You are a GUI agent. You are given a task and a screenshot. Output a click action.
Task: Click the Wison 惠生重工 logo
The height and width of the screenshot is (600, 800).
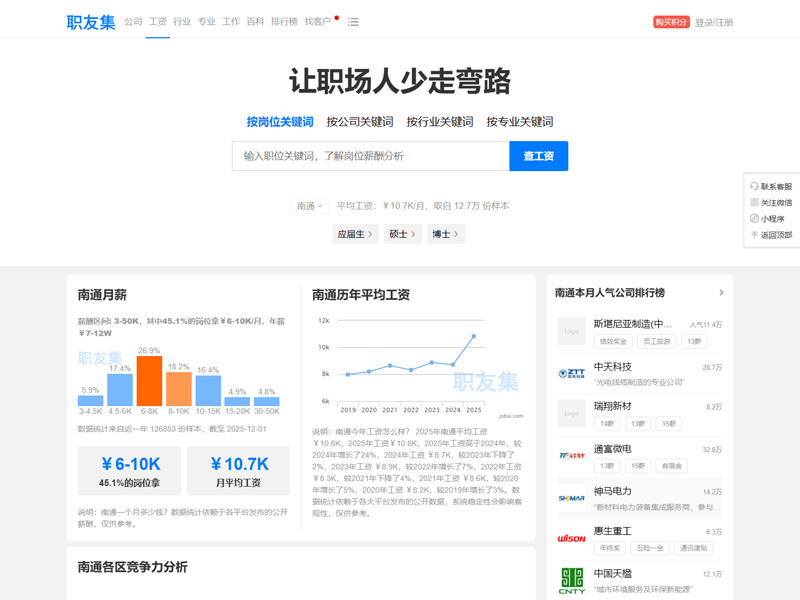[571, 541]
